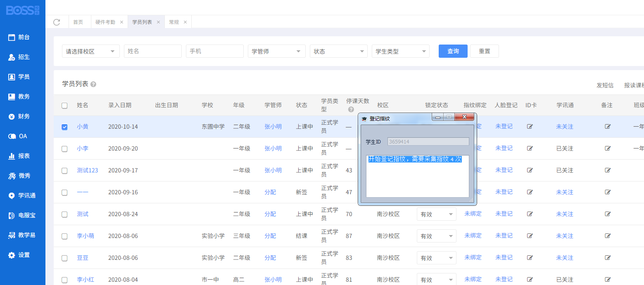The width and height of the screenshot is (644, 285).
Task: Open the 微秀 sidebar icon
Action: (x=12, y=176)
